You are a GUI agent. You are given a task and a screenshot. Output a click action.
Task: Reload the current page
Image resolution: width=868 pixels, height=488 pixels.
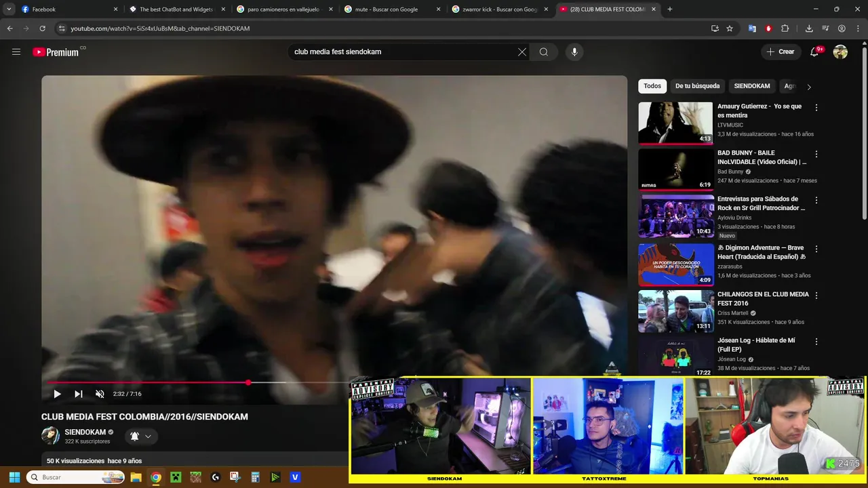click(42, 28)
